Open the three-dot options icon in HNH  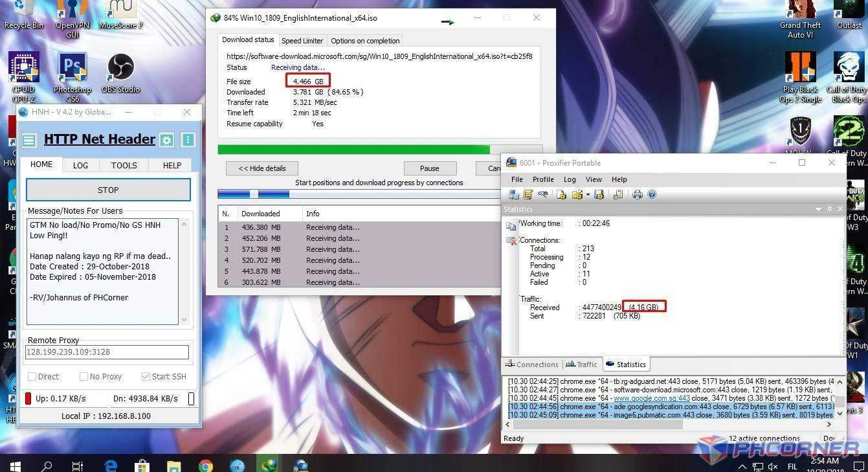[x=188, y=140]
